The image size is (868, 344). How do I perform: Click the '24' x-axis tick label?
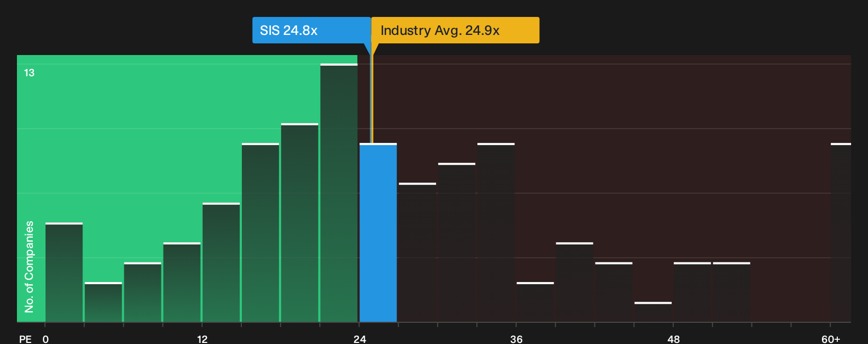coord(360,339)
